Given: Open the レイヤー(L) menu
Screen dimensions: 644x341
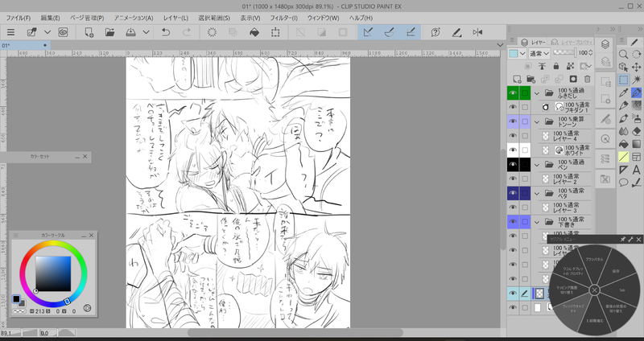Looking at the screenshot, I should click(x=175, y=18).
